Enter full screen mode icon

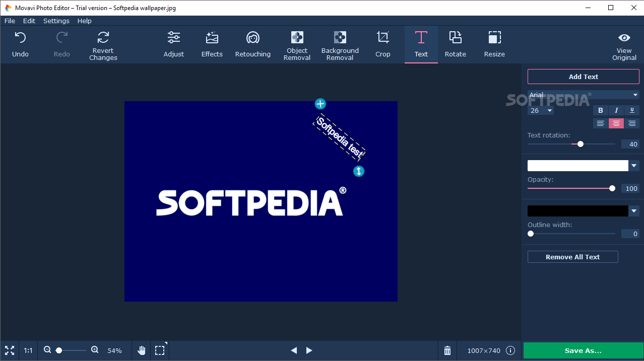point(9,350)
